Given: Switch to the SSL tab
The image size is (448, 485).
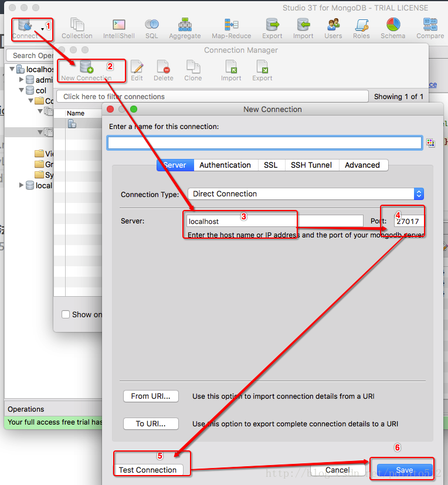Looking at the screenshot, I should tap(270, 165).
